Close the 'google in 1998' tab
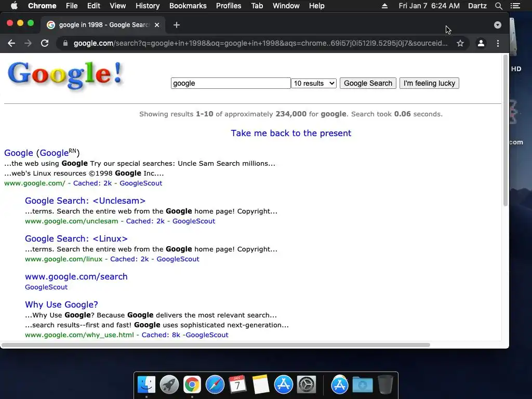 (157, 25)
